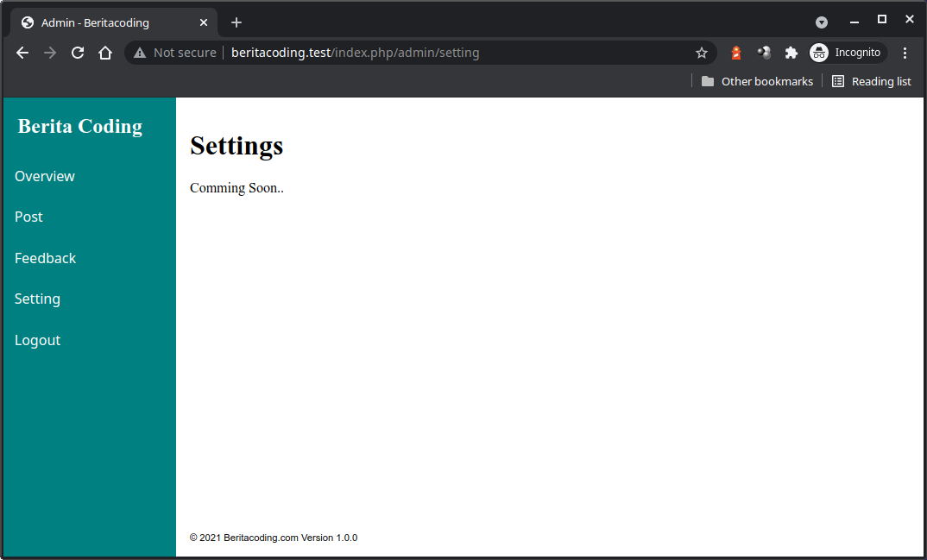
Task: Go to browser home page
Action: click(105, 53)
